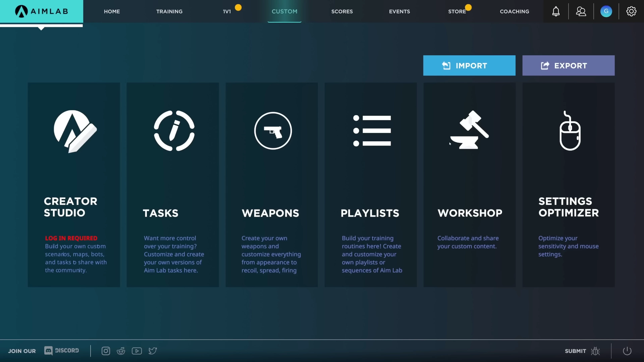
Task: Switch to the Training tab
Action: tap(169, 12)
